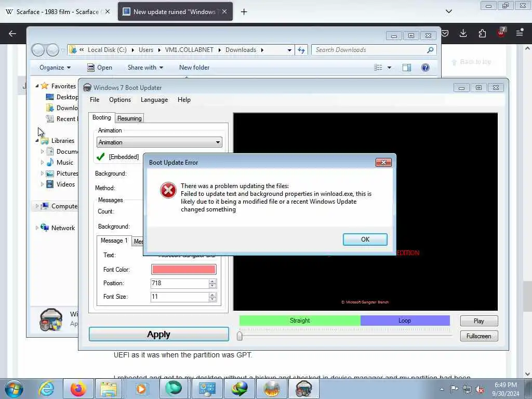Launch Internet Explorer from taskbar
Viewport: 532px width, 399px height.
[x=46, y=389]
